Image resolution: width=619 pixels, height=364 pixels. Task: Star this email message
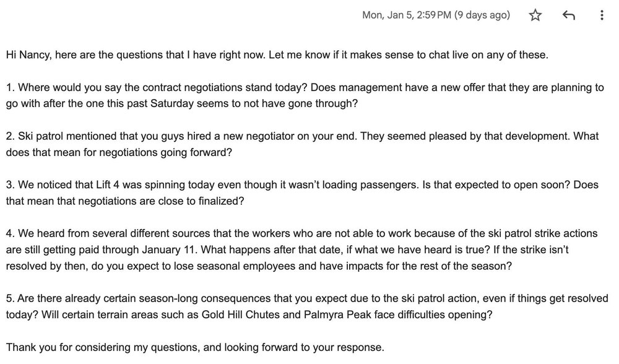[x=535, y=16]
